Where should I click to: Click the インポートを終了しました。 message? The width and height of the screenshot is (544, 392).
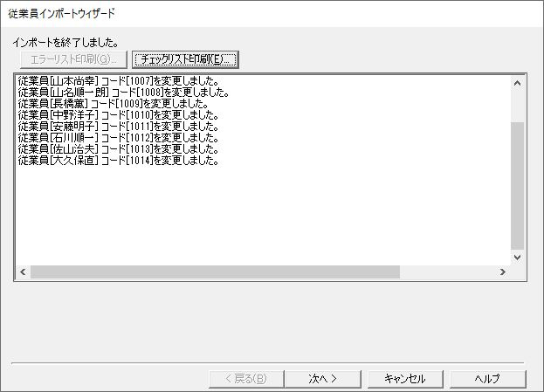(65, 42)
